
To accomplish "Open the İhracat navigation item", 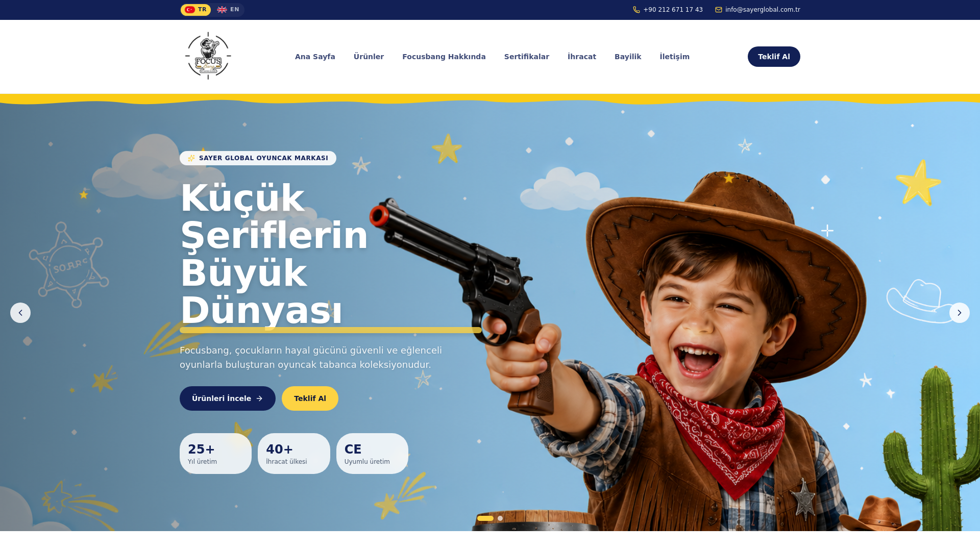I will tap(582, 57).
